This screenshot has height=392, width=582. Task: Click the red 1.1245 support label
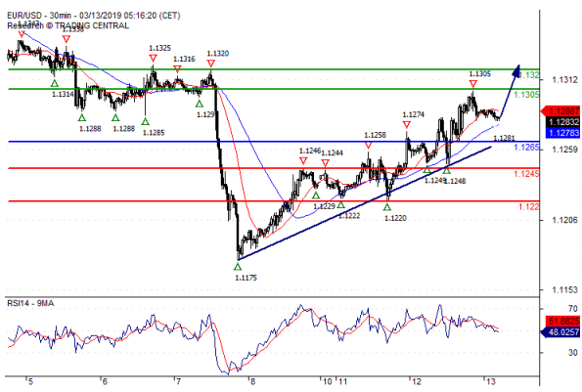(x=526, y=174)
